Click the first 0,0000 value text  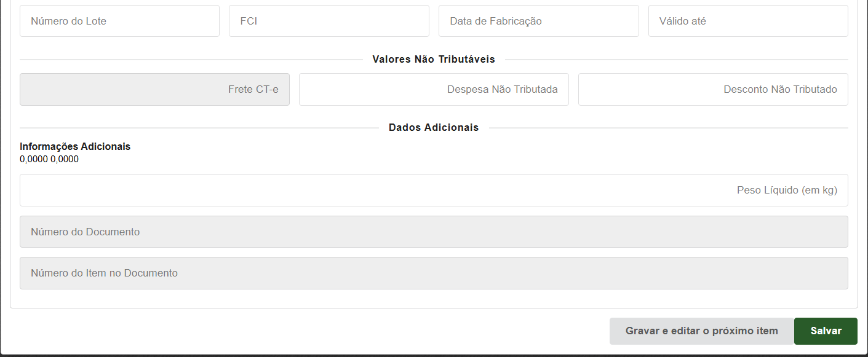[x=34, y=160]
